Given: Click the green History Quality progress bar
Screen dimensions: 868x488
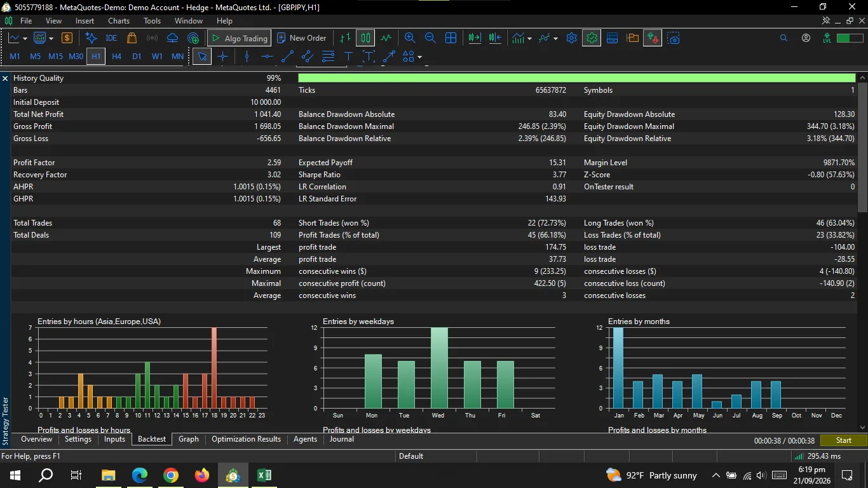Looking at the screenshot, I should pos(577,78).
